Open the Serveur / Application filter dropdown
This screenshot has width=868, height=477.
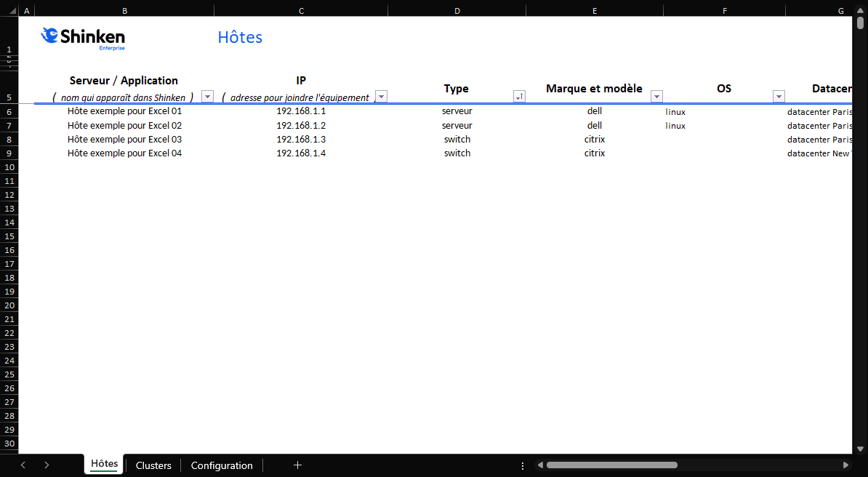coord(207,97)
